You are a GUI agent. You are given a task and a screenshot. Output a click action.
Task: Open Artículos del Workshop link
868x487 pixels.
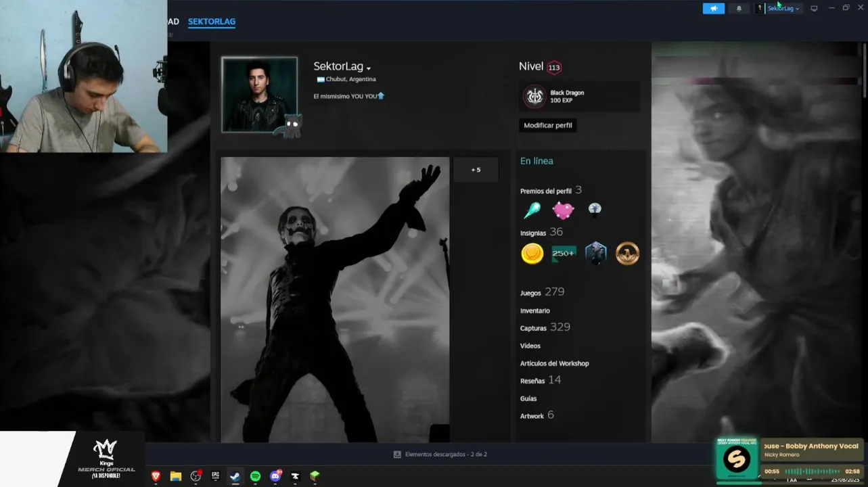tap(555, 363)
